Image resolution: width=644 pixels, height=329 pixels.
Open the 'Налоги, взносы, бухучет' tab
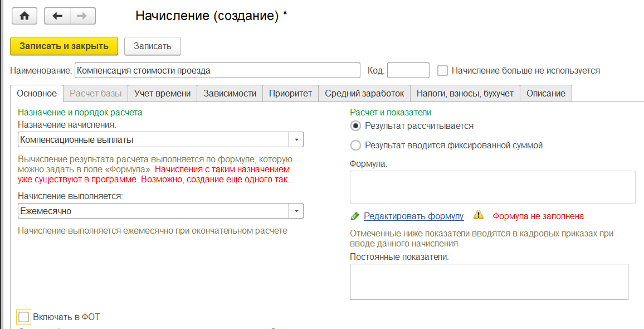465,94
